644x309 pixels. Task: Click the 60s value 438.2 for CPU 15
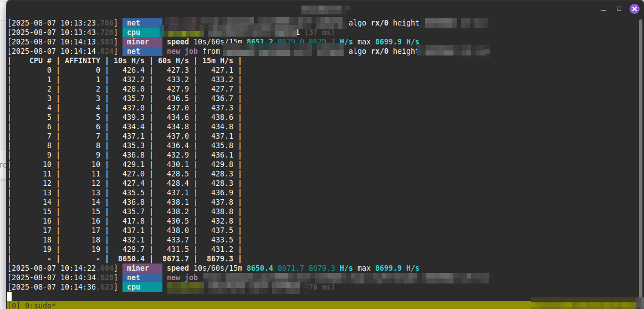(178, 211)
